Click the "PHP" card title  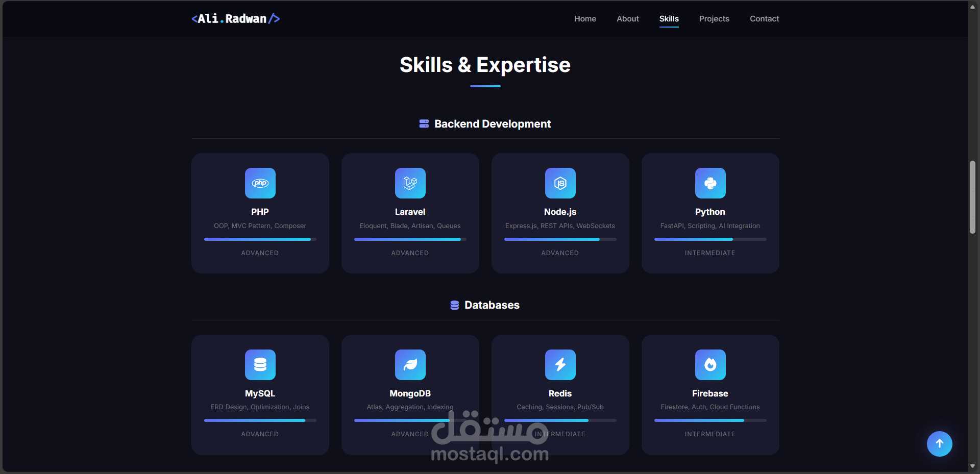coord(260,212)
